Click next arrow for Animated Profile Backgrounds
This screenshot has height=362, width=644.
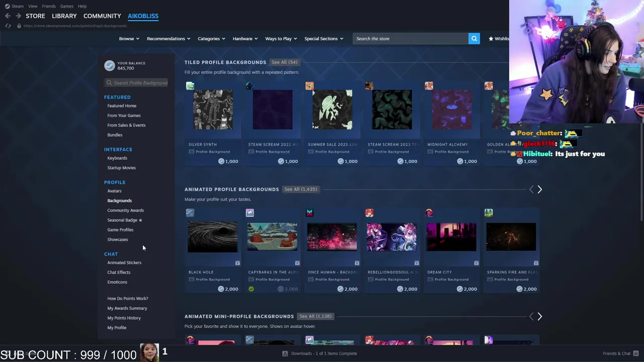pos(539,190)
